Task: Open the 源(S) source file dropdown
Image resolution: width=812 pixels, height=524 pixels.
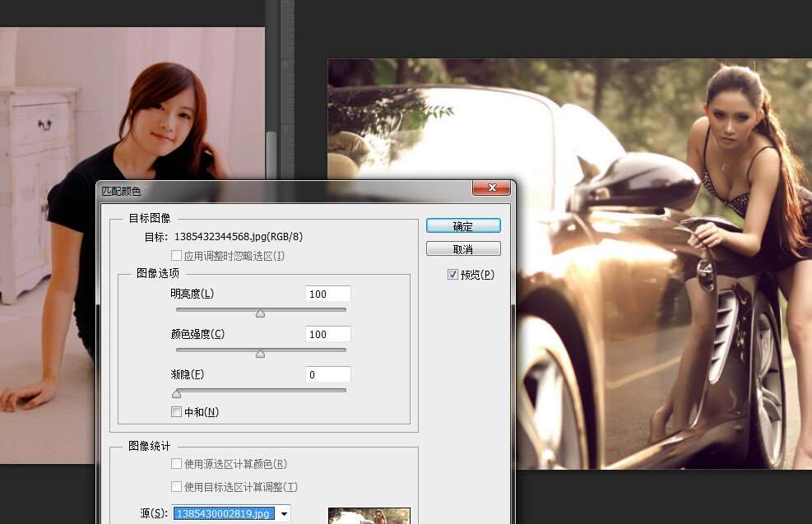Action: pos(284,514)
